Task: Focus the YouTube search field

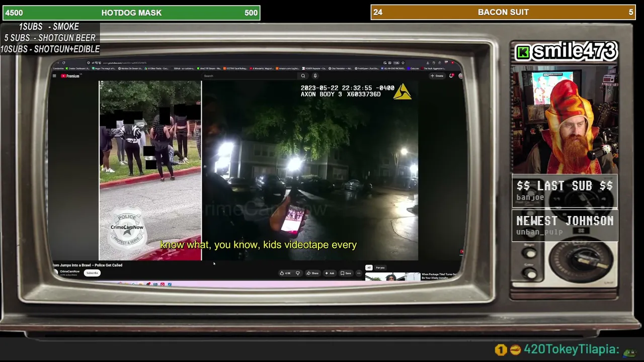Action: click(x=251, y=76)
